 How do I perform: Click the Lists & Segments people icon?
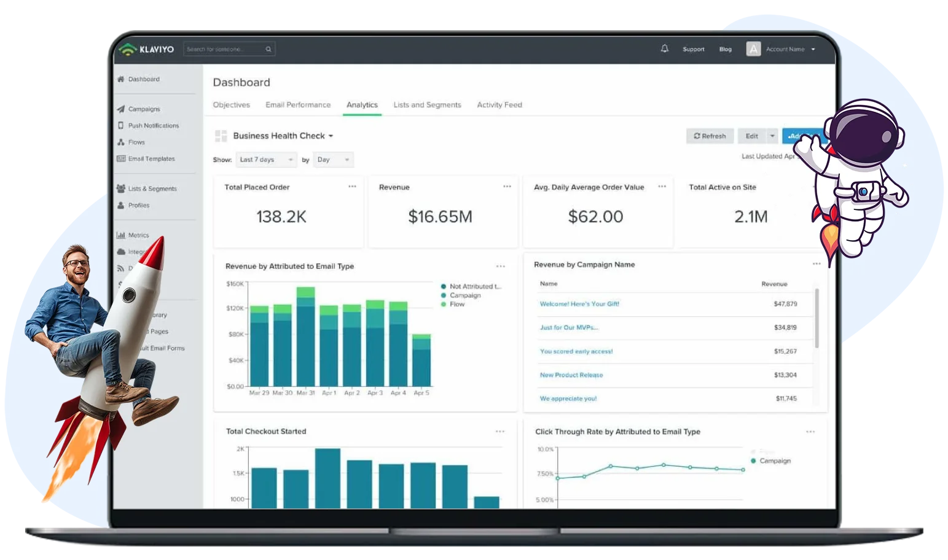[121, 189]
